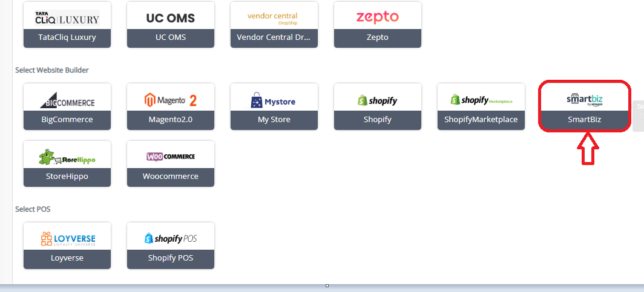This screenshot has height=292, width=644.
Task: Choose the Magento2.0 label
Action: [171, 120]
